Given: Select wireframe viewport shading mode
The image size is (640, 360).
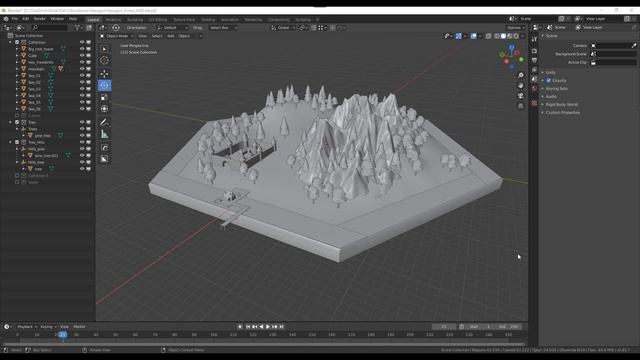Looking at the screenshot, I should 497,36.
